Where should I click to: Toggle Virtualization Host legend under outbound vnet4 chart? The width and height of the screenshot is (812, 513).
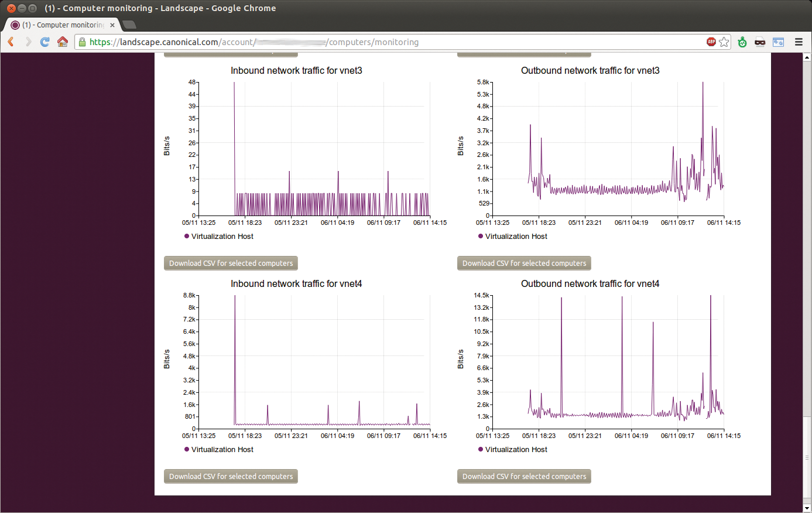[x=512, y=449]
